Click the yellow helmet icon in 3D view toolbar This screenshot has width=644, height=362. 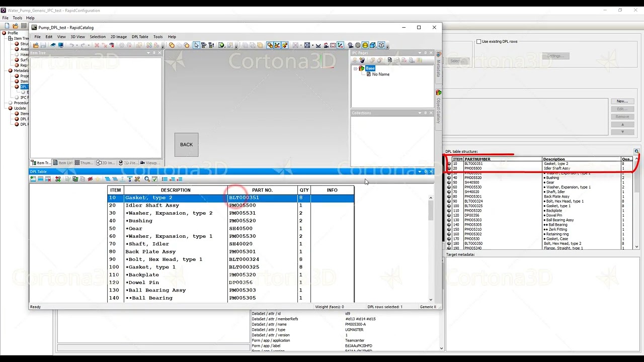(365, 45)
